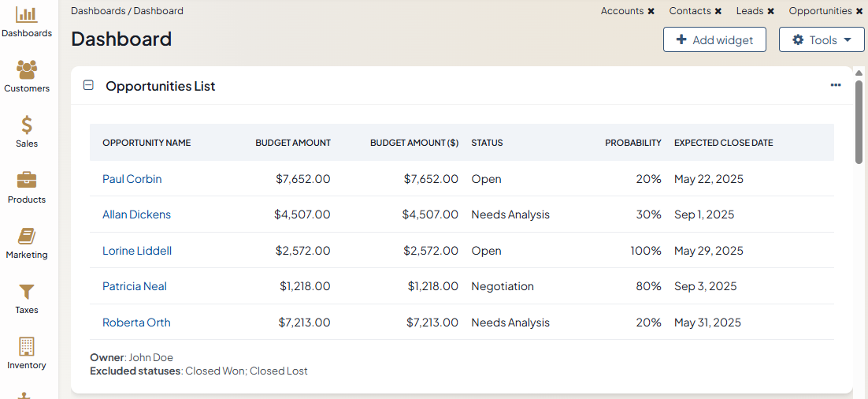868x399 pixels.
Task: Collapse the Opportunities List widget
Action: (x=89, y=85)
